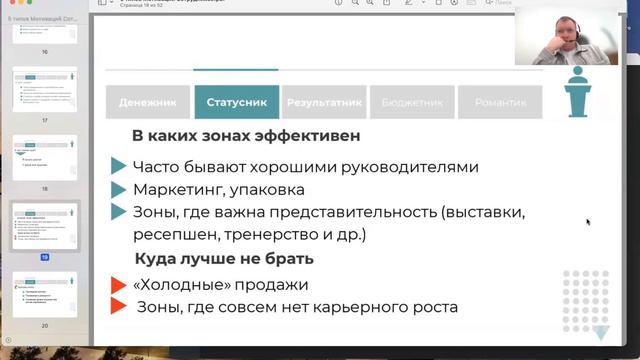Click the line 'Зоны, где совсем нет карьерного роста'
Screen dimensions: 640x360
pyautogui.click(x=297, y=307)
